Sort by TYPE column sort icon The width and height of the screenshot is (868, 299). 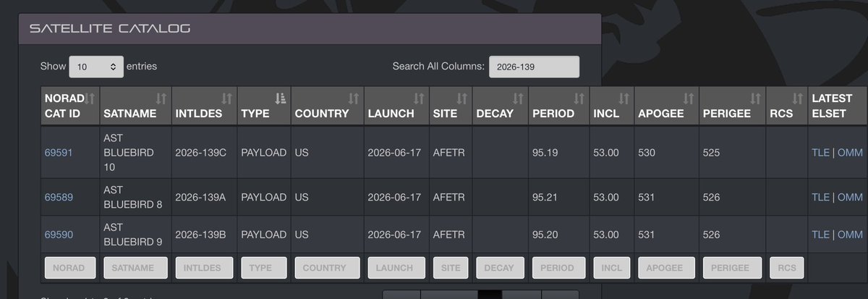click(281, 98)
